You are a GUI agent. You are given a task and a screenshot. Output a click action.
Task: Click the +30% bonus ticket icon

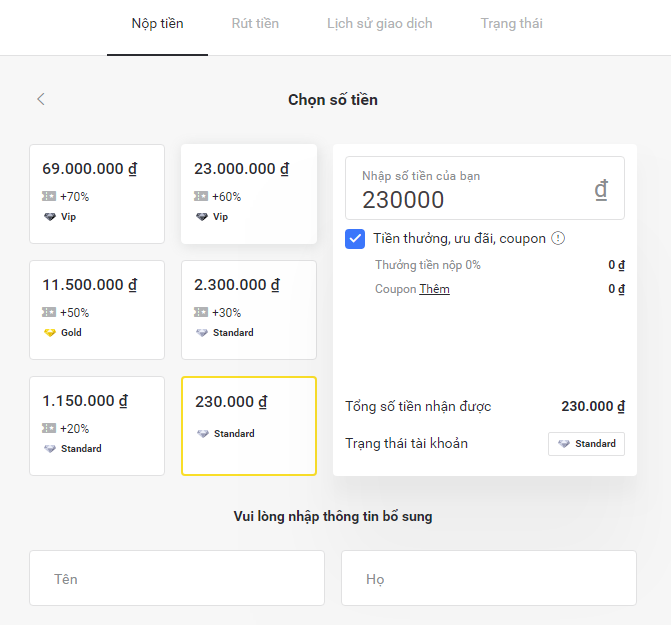[x=201, y=313]
